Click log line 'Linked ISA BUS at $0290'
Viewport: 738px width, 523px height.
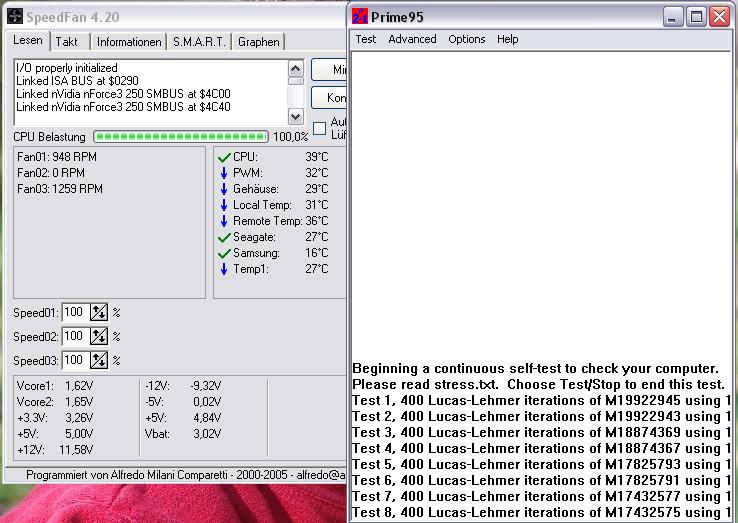click(77, 81)
